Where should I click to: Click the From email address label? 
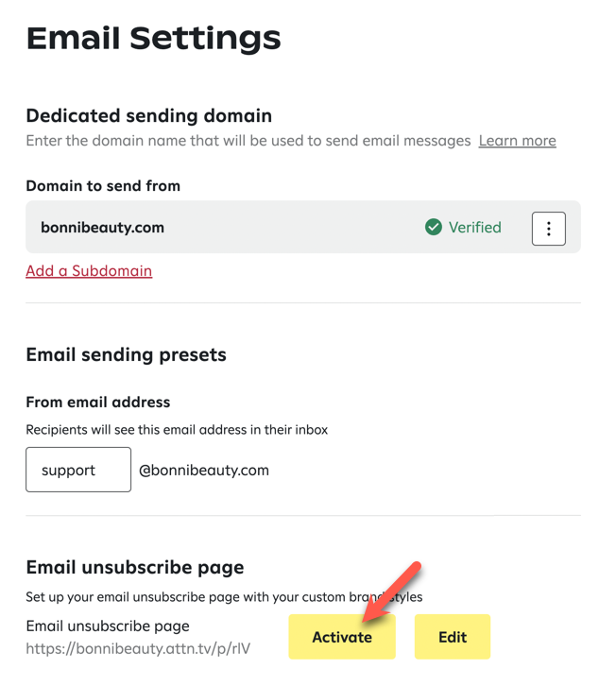pyautogui.click(x=98, y=403)
